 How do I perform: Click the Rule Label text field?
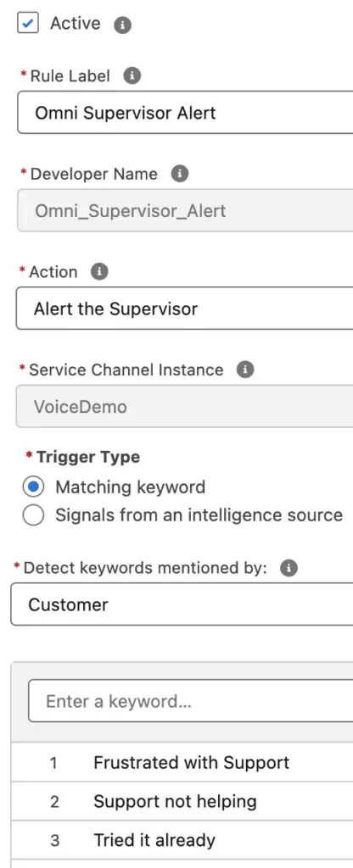(x=185, y=113)
